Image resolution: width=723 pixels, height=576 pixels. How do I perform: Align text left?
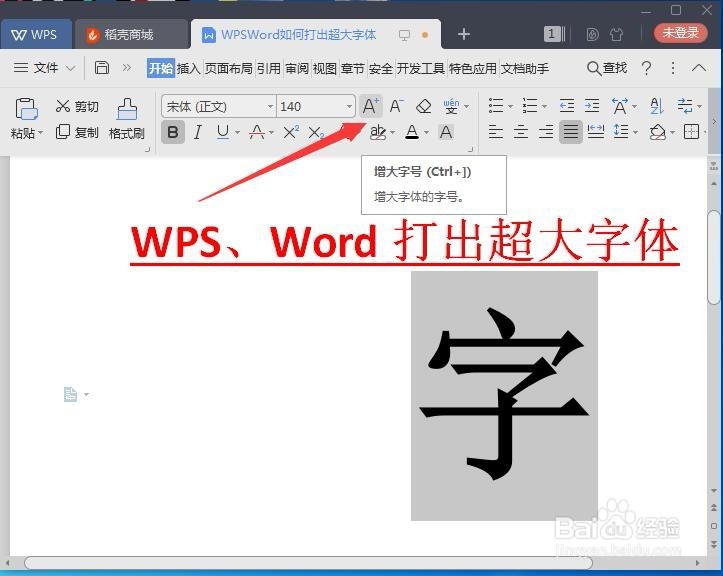(496, 132)
